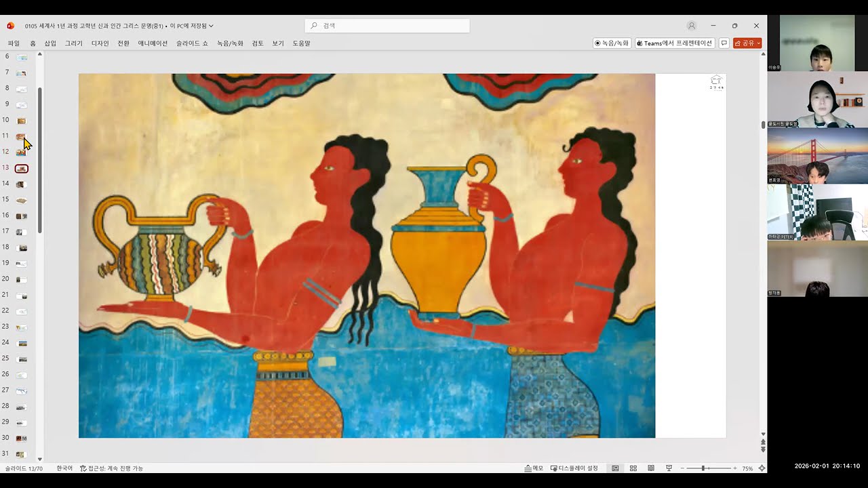Open the 녹음/녹화 ribbon tab
Screen dimensions: 868x488
230,43
